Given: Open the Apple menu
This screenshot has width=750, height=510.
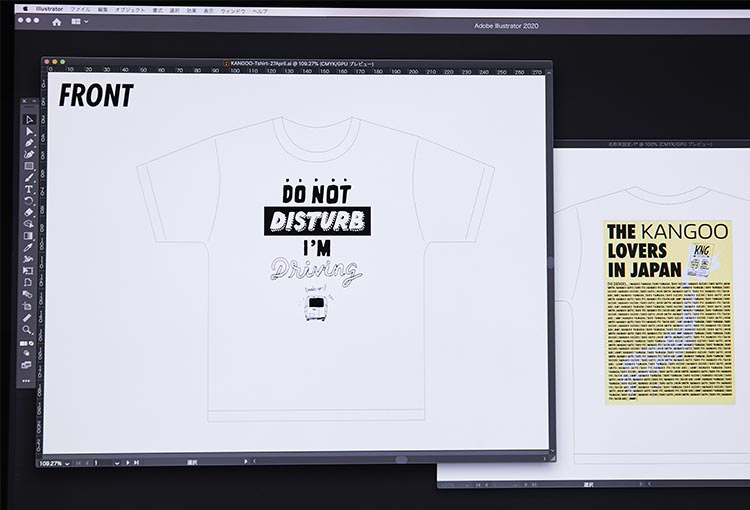Looking at the screenshot, I should [x=25, y=9].
